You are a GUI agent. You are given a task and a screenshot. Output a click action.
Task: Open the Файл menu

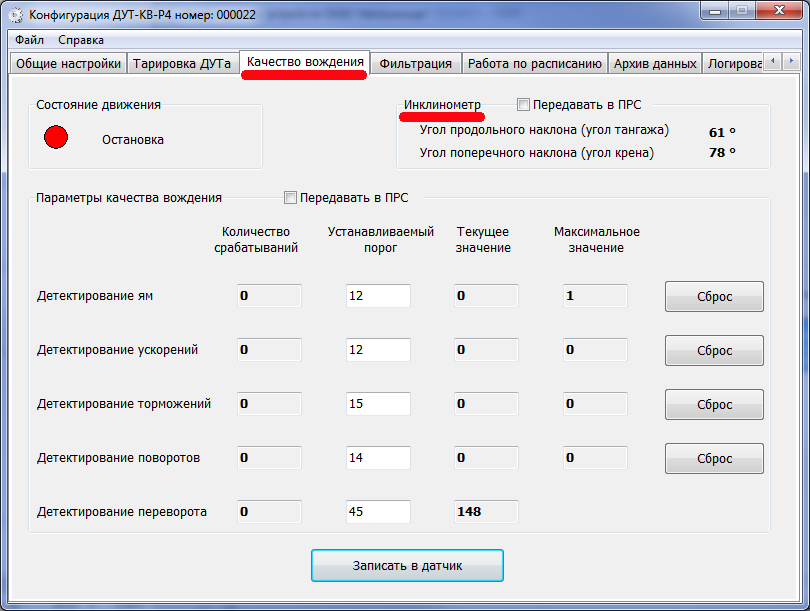(29, 40)
